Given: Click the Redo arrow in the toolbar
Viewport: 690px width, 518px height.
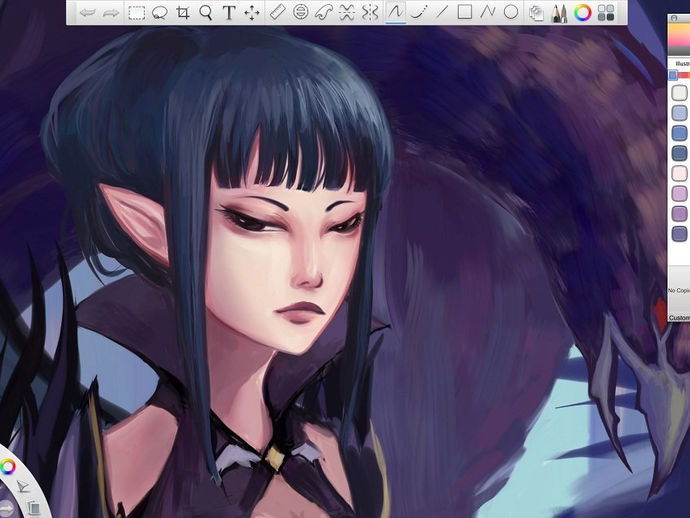Looking at the screenshot, I should tap(111, 13).
